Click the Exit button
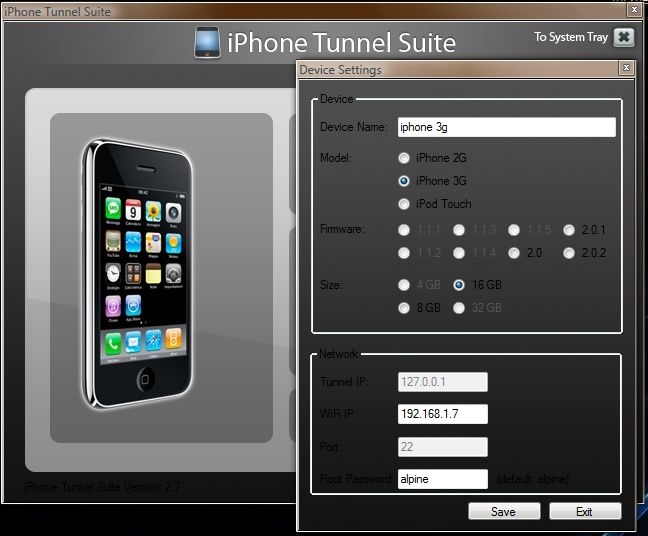 [585, 512]
